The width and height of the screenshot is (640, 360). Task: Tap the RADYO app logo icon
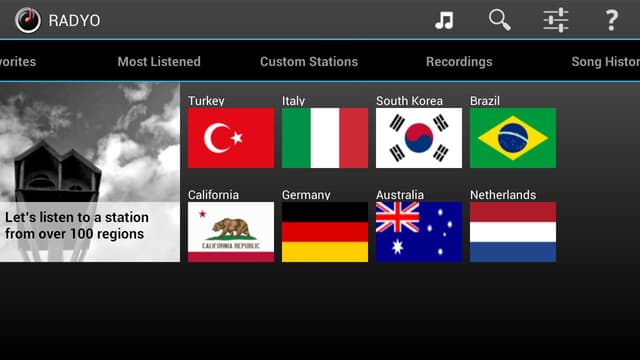(28, 20)
